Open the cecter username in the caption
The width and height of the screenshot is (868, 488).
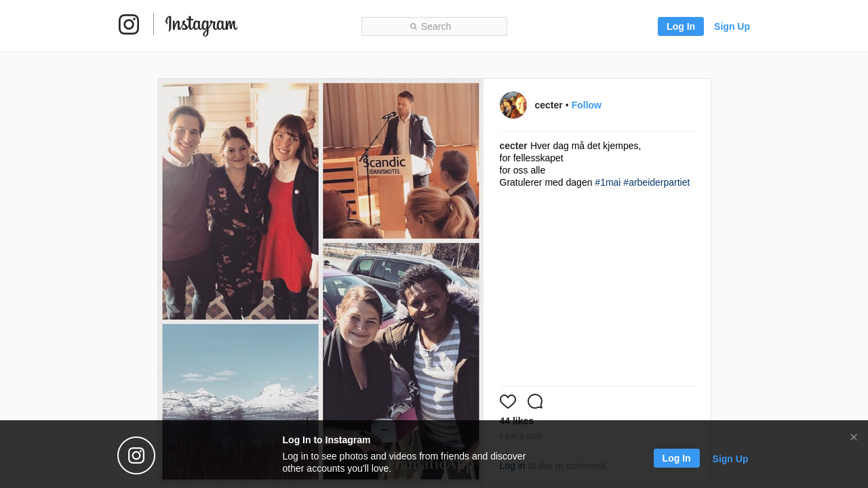point(513,146)
